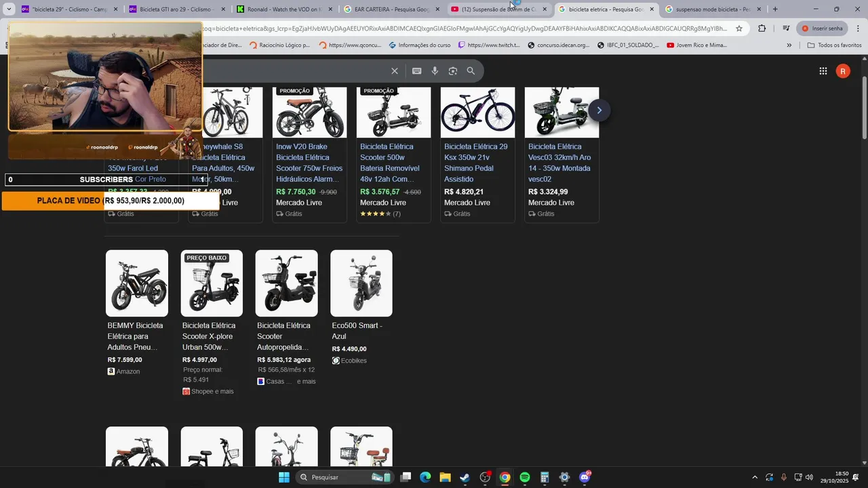Screen dimensions: 868x488
Task: Open the Jovem Rico e Mimado bookmark
Action: (696, 45)
